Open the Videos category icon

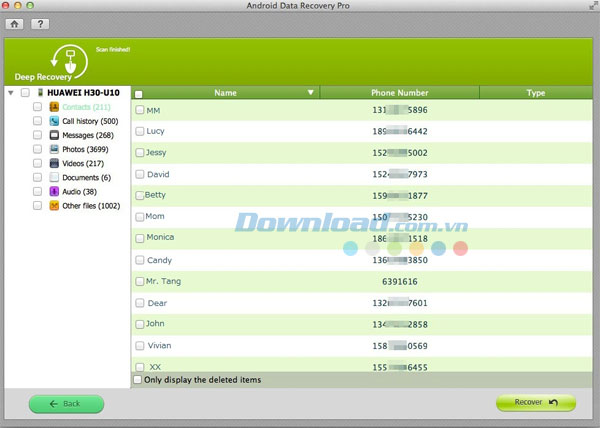coord(54,163)
